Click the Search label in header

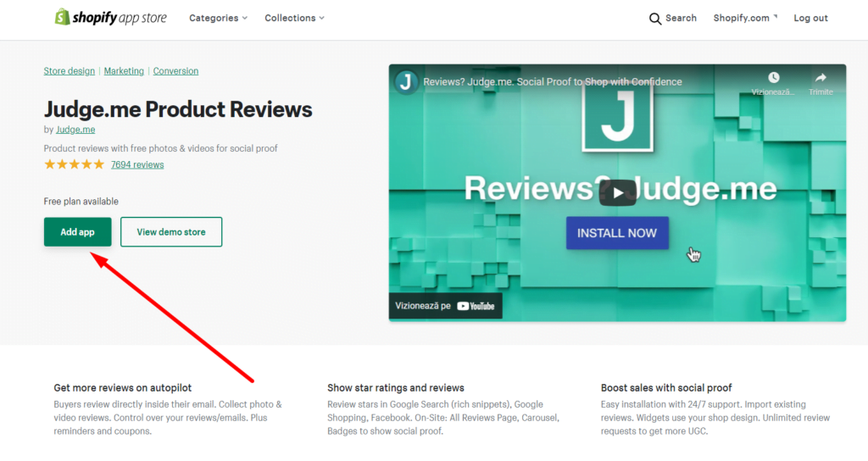[x=681, y=18]
